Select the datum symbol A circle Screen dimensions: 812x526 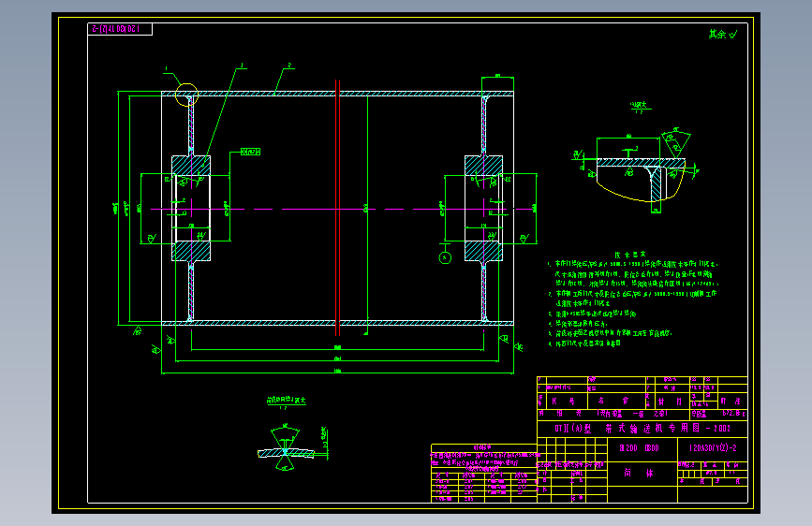[445, 257]
